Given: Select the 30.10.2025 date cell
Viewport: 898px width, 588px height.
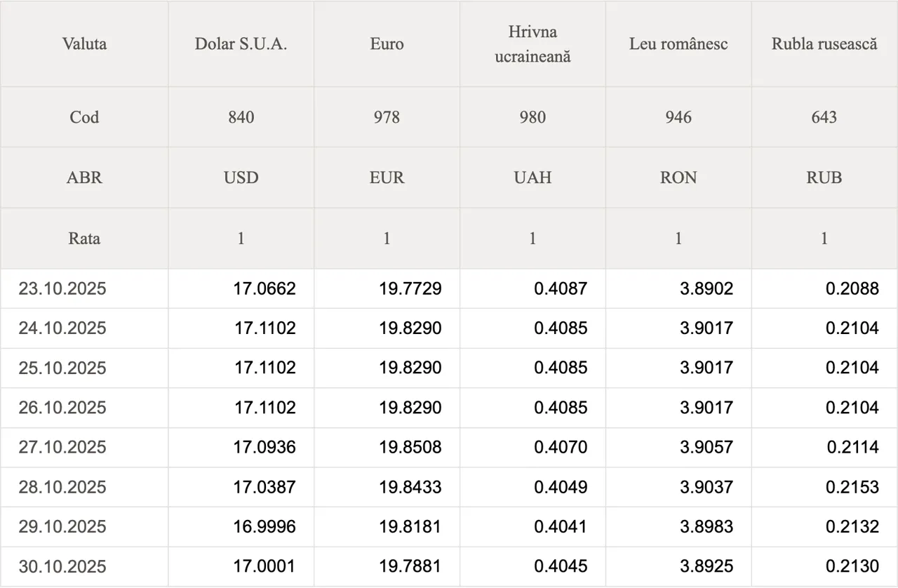Looking at the screenshot, I should pos(62,566).
